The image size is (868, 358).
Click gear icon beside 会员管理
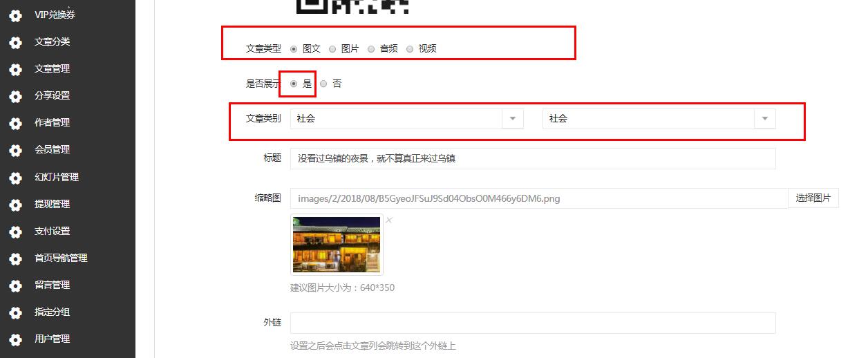[15, 150]
